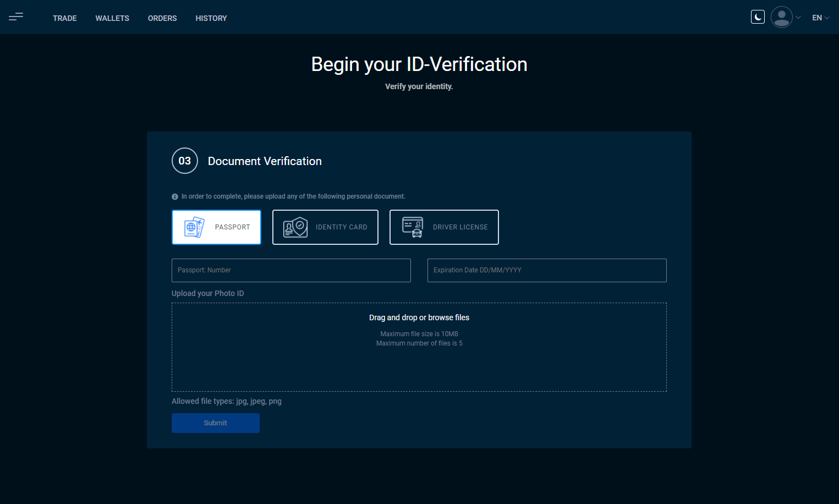
Task: Open the History menu item
Action: pos(211,18)
